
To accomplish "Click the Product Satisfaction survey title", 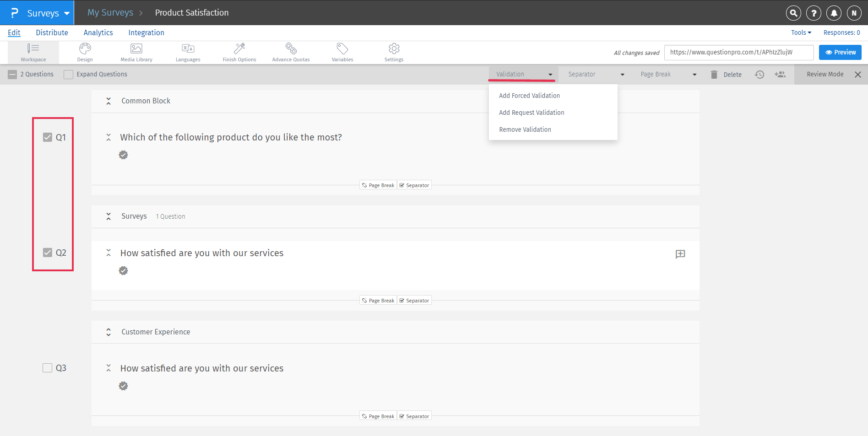I will (x=192, y=13).
